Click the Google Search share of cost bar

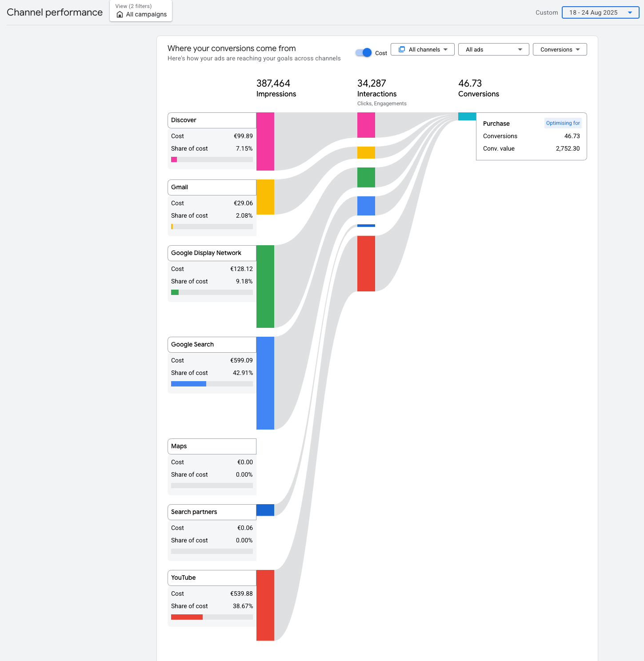[212, 384]
